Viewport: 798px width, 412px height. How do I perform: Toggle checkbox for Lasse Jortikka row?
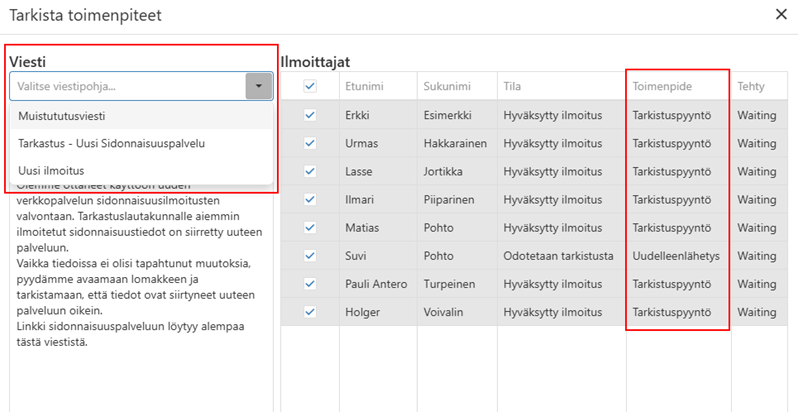click(310, 171)
